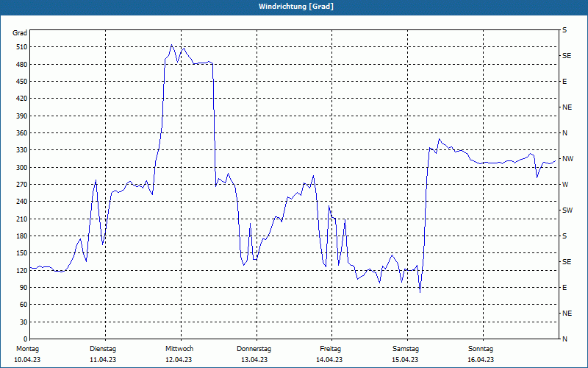588x368 pixels.
Task: Select the y-axis value 120
Action: pos(22,270)
